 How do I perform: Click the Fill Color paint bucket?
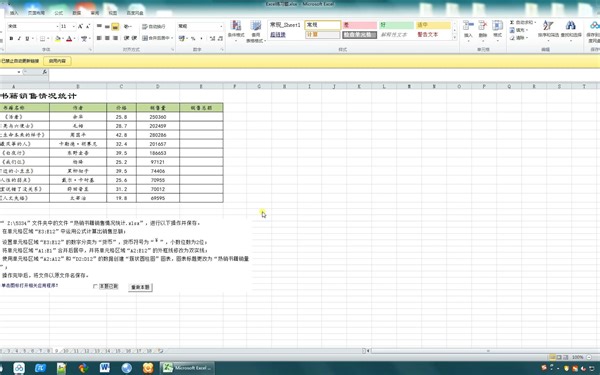pyautogui.click(x=58, y=39)
